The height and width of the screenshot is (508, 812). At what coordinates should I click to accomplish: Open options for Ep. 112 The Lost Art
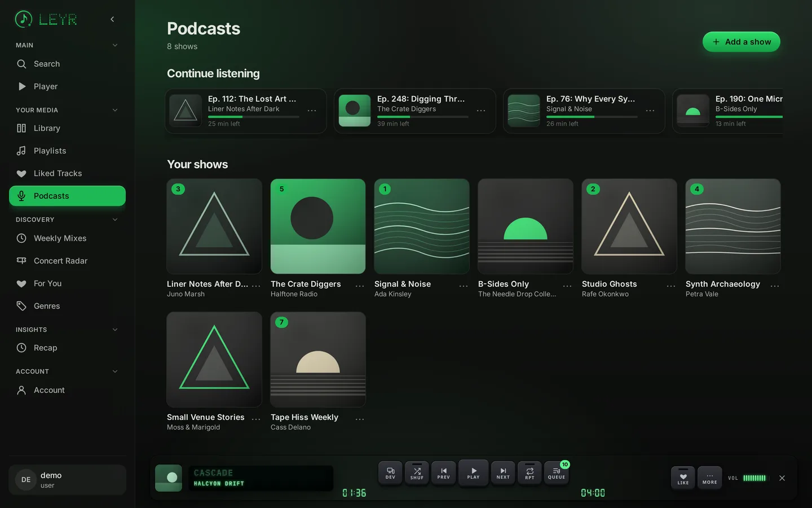click(312, 111)
